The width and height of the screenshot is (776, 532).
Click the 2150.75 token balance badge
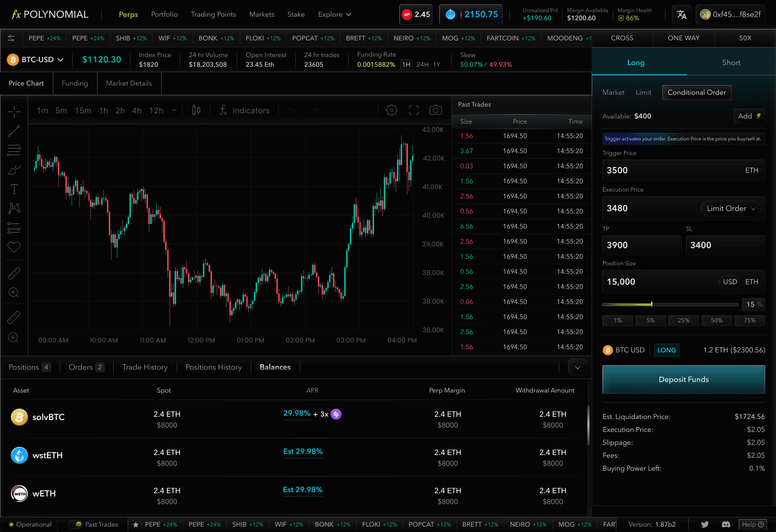click(x=471, y=15)
